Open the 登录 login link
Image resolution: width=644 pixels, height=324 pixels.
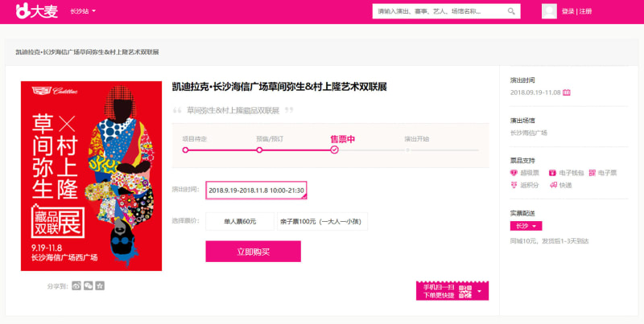point(568,11)
